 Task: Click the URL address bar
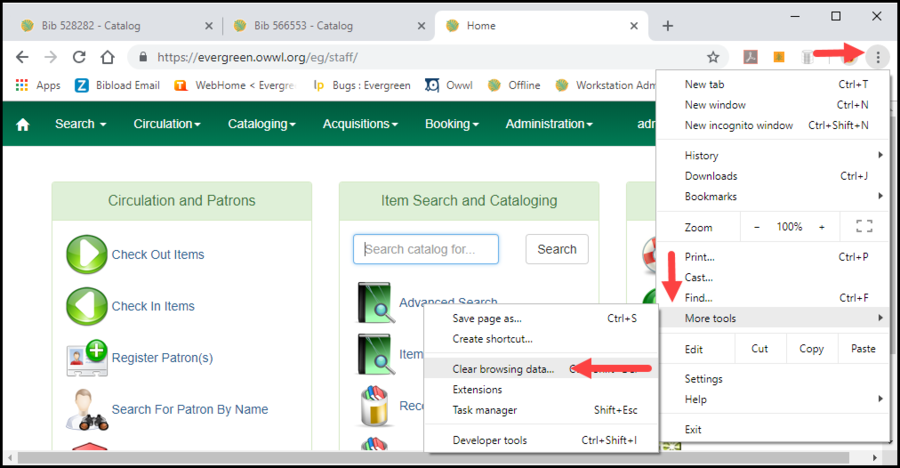[x=428, y=57]
